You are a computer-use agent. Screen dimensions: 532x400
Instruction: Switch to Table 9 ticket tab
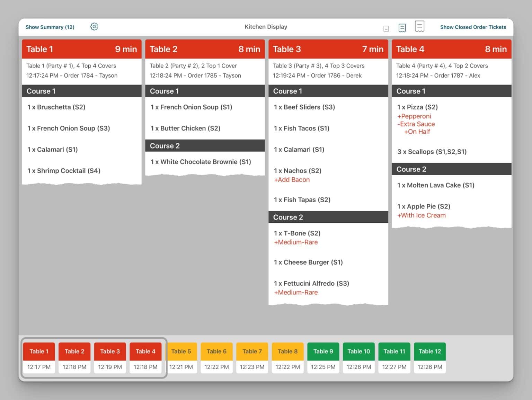pos(323,352)
